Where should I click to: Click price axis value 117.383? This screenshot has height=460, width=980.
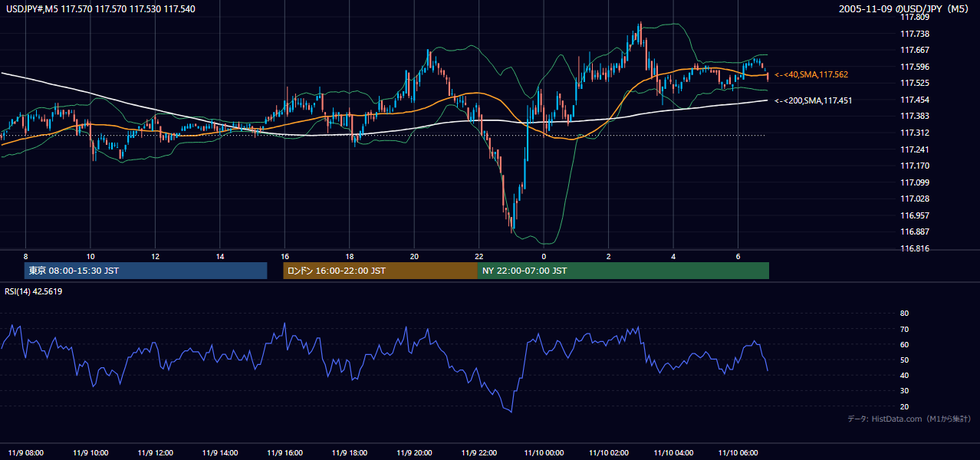tap(914, 116)
